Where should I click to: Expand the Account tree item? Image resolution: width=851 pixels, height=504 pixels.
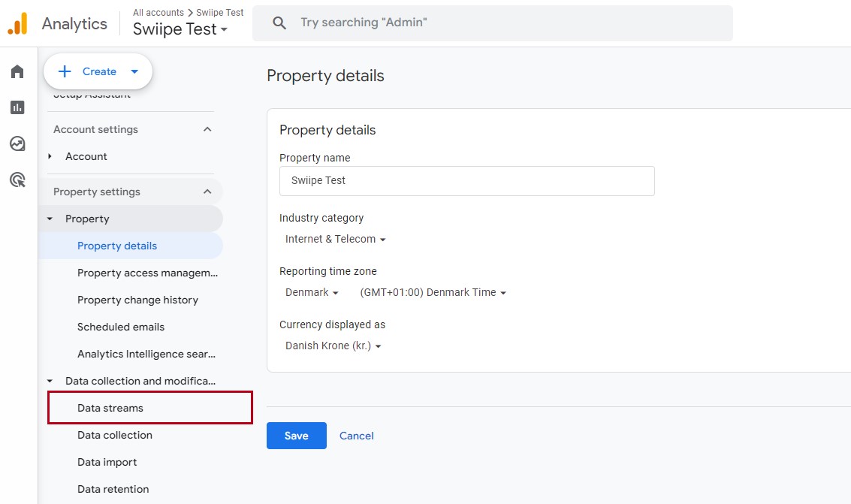(50, 156)
